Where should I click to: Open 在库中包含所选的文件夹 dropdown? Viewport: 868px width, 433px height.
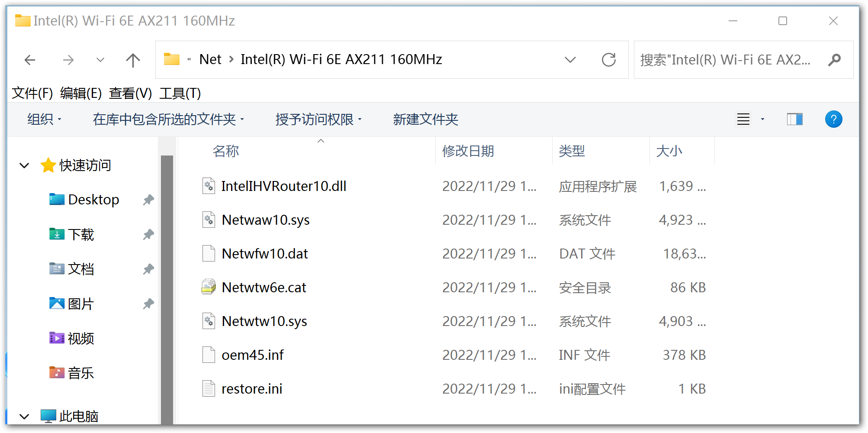(168, 119)
